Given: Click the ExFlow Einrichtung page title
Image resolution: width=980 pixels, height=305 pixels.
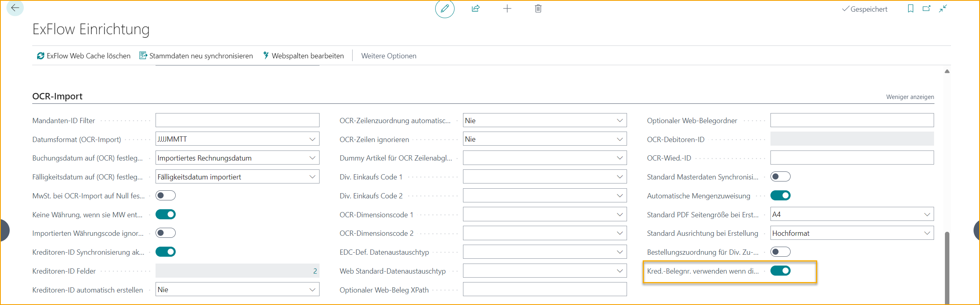Looking at the screenshot, I should click(x=91, y=29).
